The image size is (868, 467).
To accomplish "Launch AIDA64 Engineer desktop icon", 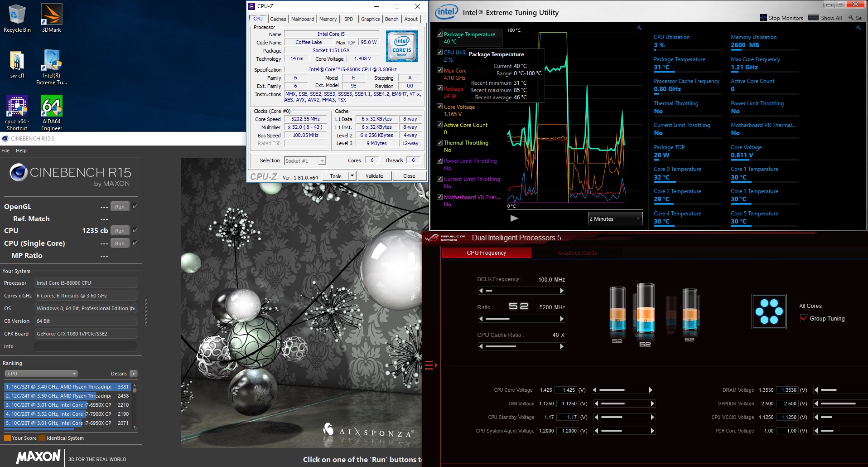I will click(x=51, y=113).
